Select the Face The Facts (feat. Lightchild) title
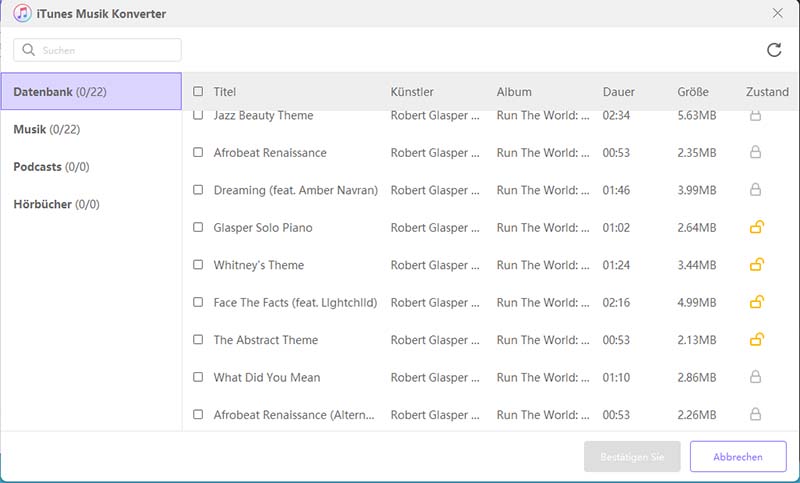Image resolution: width=800 pixels, height=483 pixels. pos(295,302)
